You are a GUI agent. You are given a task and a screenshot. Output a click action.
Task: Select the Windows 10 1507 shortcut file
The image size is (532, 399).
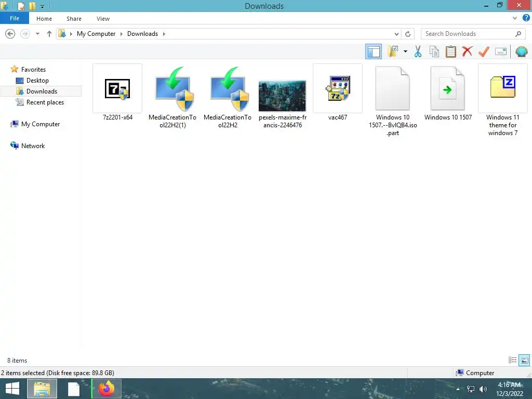[448, 92]
